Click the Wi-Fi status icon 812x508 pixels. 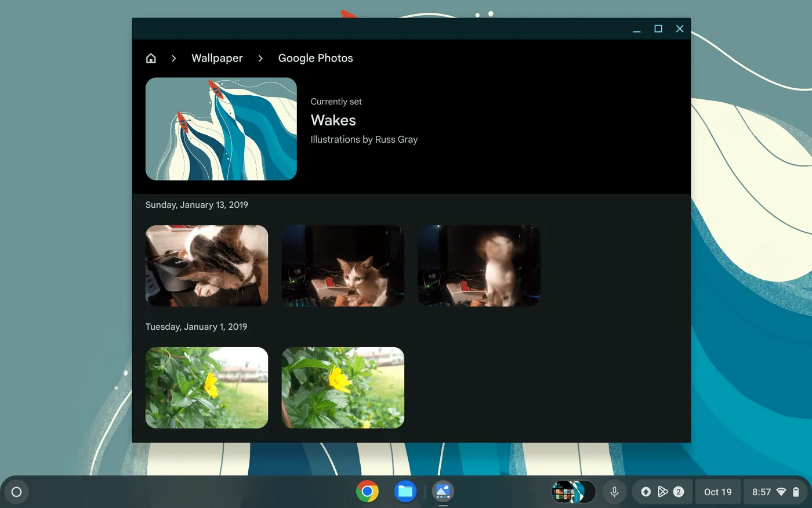(781, 492)
